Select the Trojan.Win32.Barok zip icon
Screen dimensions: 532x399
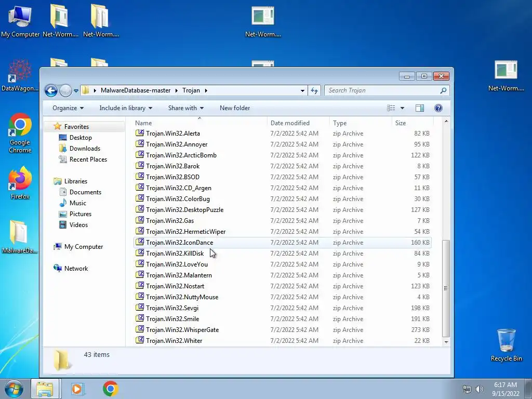[139, 166]
